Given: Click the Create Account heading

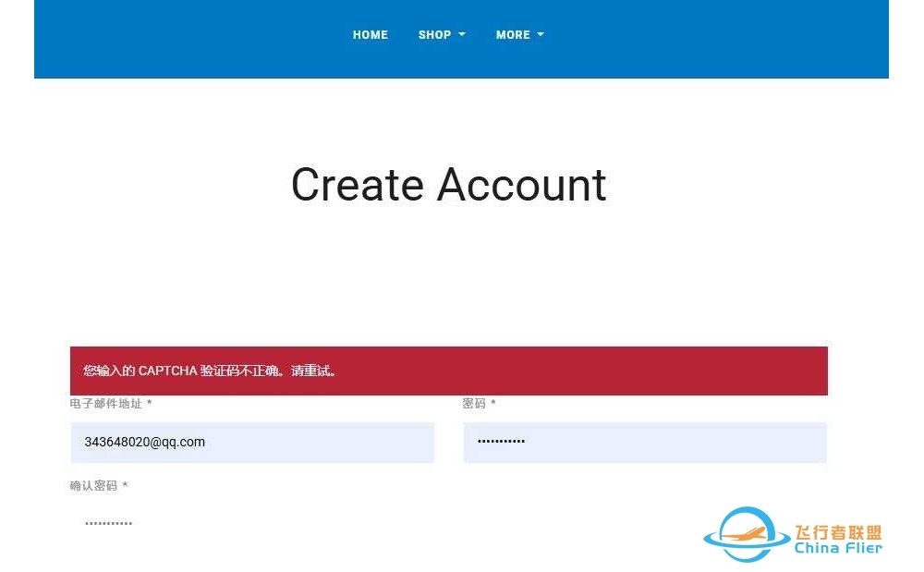Looking at the screenshot, I should click(x=449, y=185).
